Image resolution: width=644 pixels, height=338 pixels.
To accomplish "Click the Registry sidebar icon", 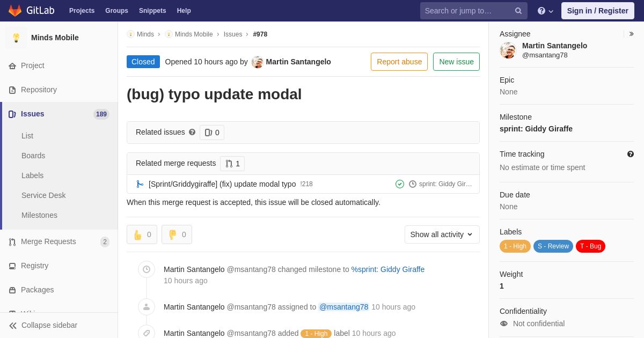I will [12, 266].
